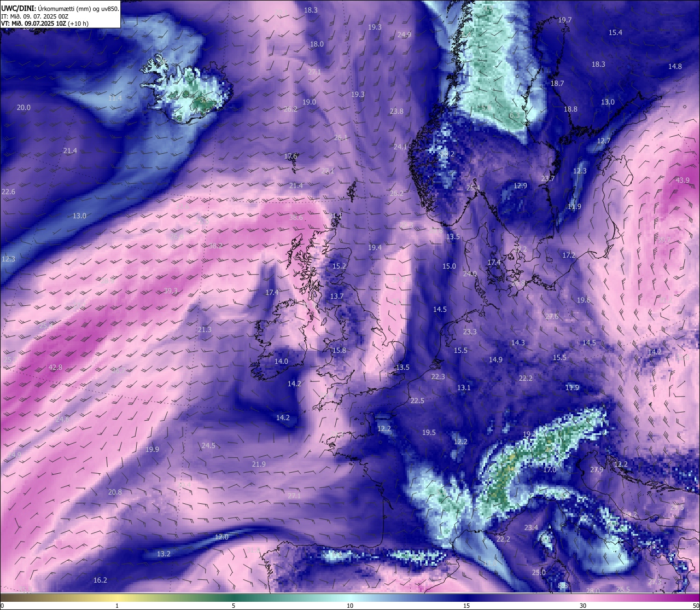Click the 20.0 value west of Iceland

tap(24, 107)
